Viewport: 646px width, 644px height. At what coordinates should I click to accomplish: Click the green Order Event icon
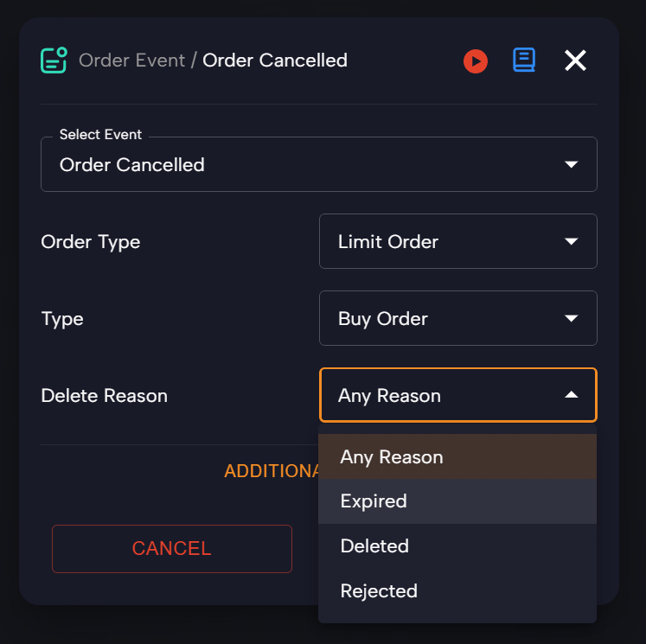(54, 61)
